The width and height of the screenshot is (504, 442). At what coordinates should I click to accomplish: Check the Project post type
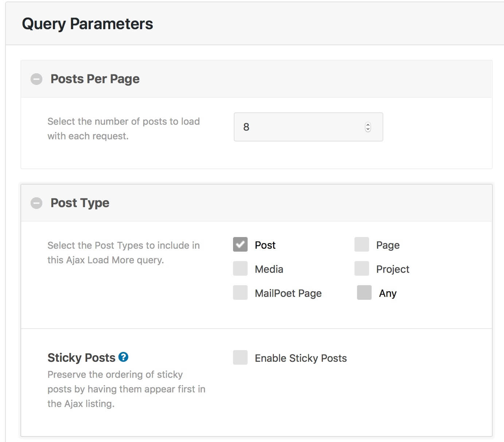(x=362, y=269)
